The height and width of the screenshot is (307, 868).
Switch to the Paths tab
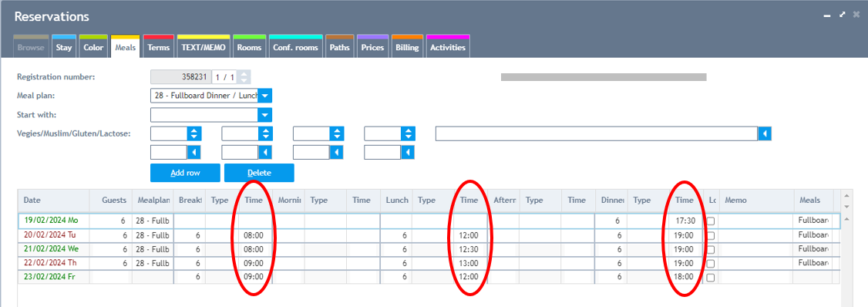click(x=339, y=47)
